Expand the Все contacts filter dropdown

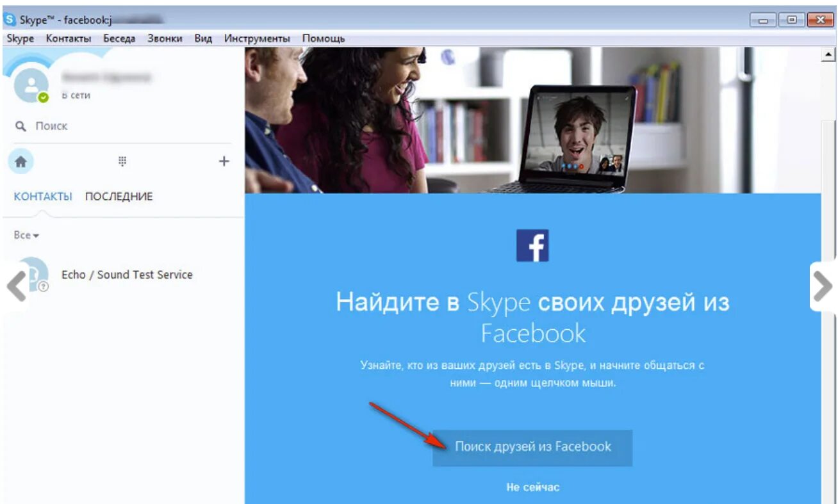[26, 236]
